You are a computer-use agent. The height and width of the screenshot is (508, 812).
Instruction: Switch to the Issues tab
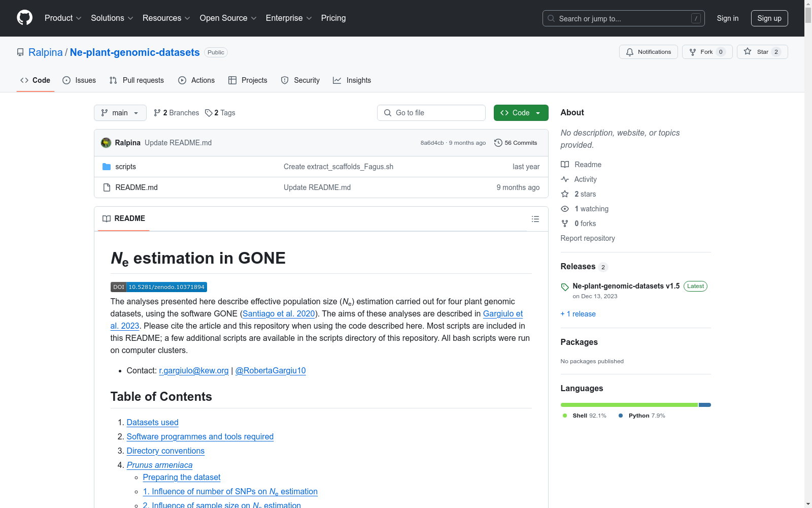[x=79, y=80]
